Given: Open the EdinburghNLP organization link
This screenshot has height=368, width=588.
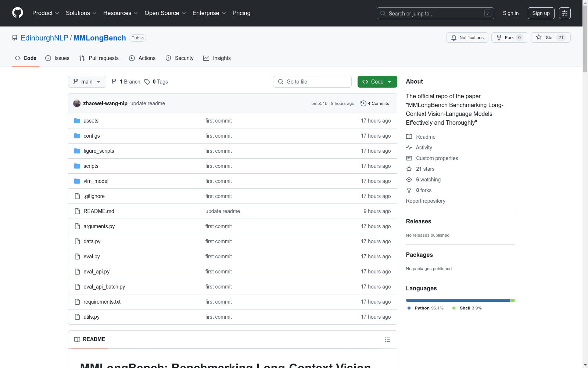Looking at the screenshot, I should 44,38.
